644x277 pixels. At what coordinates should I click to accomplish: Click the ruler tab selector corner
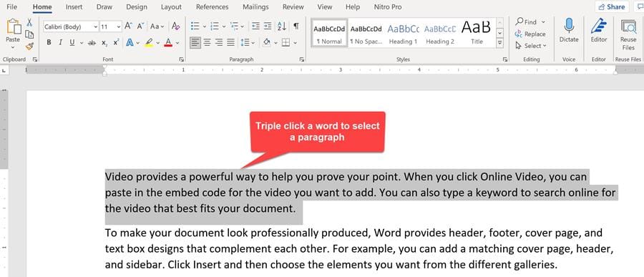pyautogui.click(x=4, y=71)
